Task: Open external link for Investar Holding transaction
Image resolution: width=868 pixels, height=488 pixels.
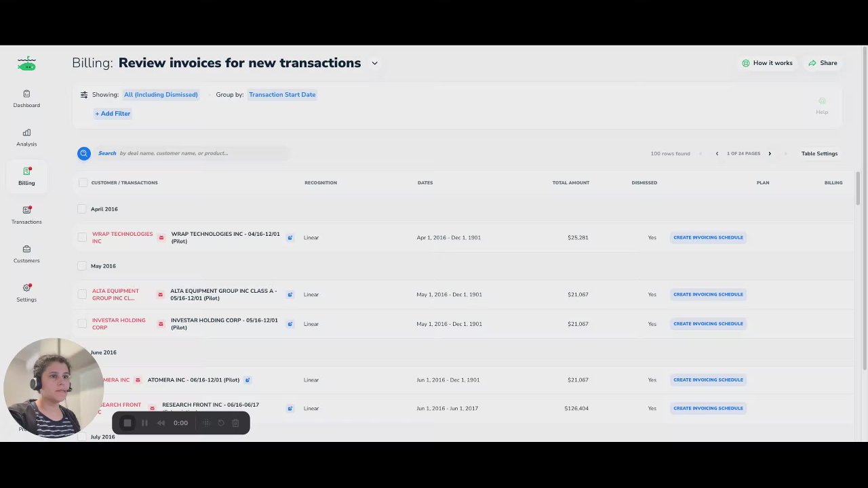Action: (290, 324)
